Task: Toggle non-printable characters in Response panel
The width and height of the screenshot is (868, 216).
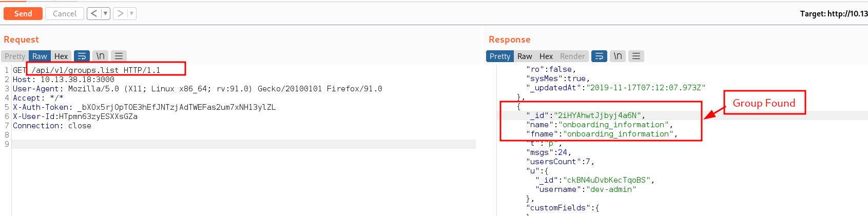Action: tap(618, 56)
